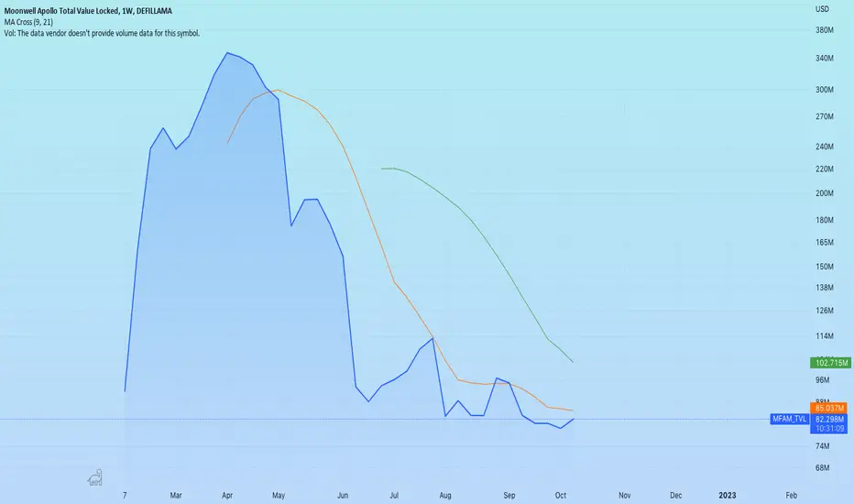Click the green 102.715M price label
The width and height of the screenshot is (854, 504).
coord(830,363)
